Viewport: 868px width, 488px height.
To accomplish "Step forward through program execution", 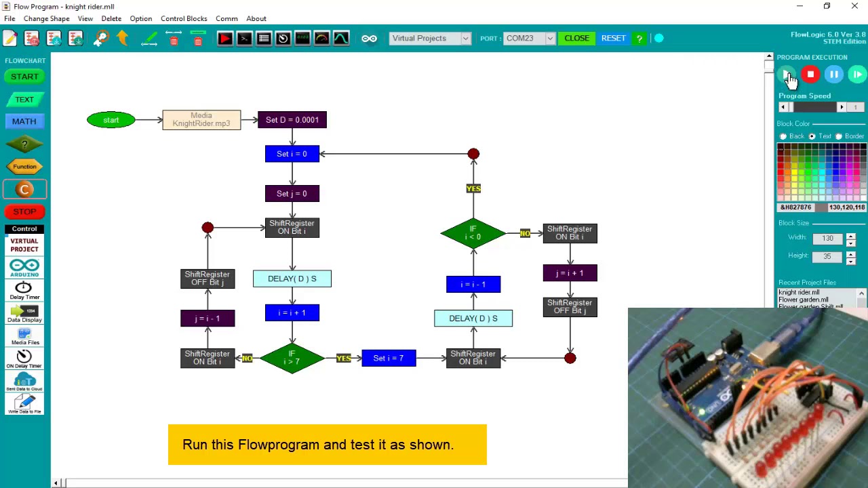I will [x=858, y=75].
